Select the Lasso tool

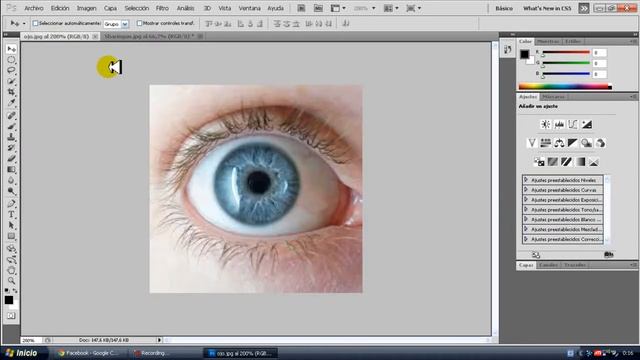click(11, 70)
